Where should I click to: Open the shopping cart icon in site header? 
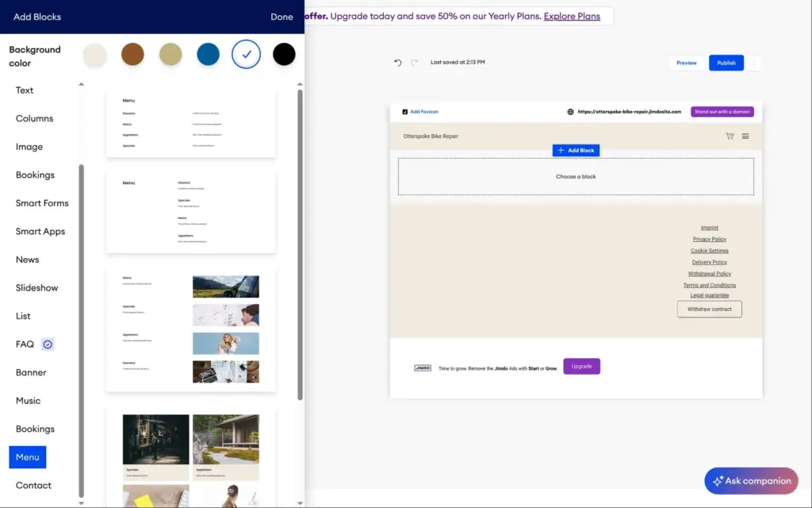730,137
